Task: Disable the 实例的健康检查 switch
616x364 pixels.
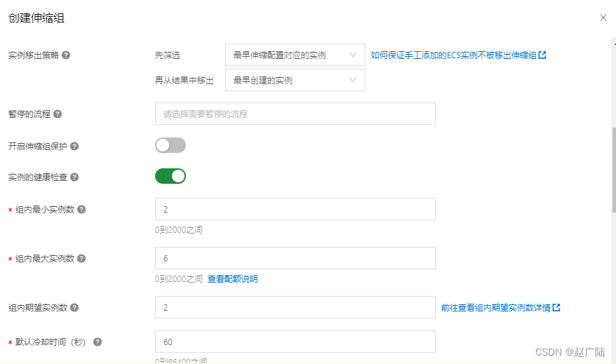Action: [x=170, y=176]
